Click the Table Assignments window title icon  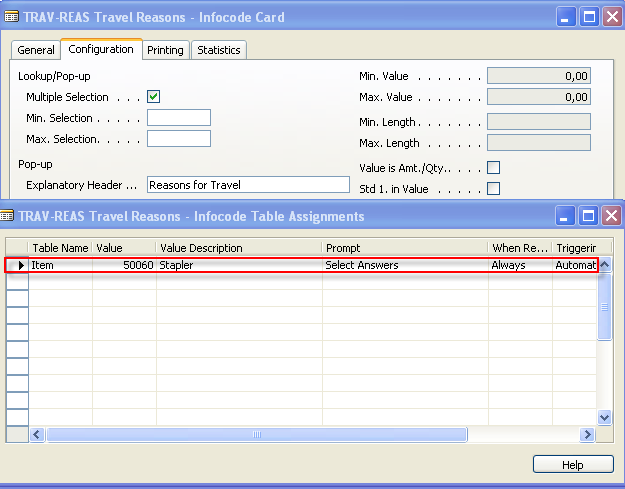pyautogui.click(x=7, y=216)
